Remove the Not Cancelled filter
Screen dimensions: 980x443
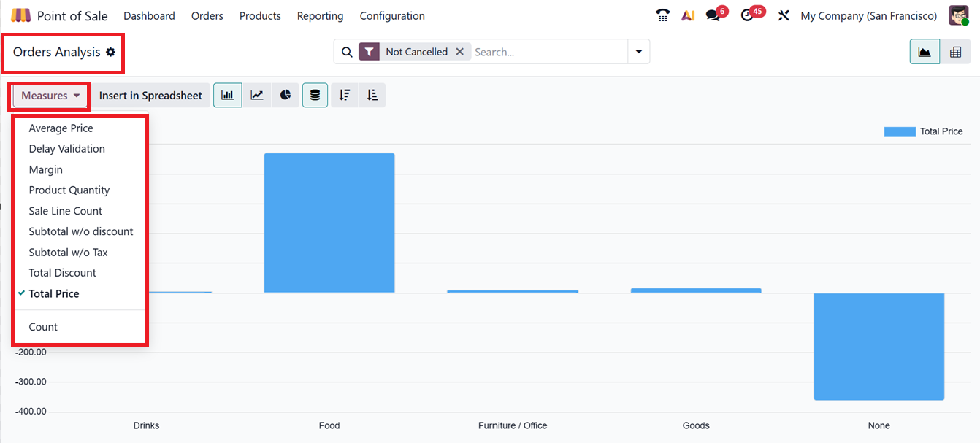click(459, 52)
